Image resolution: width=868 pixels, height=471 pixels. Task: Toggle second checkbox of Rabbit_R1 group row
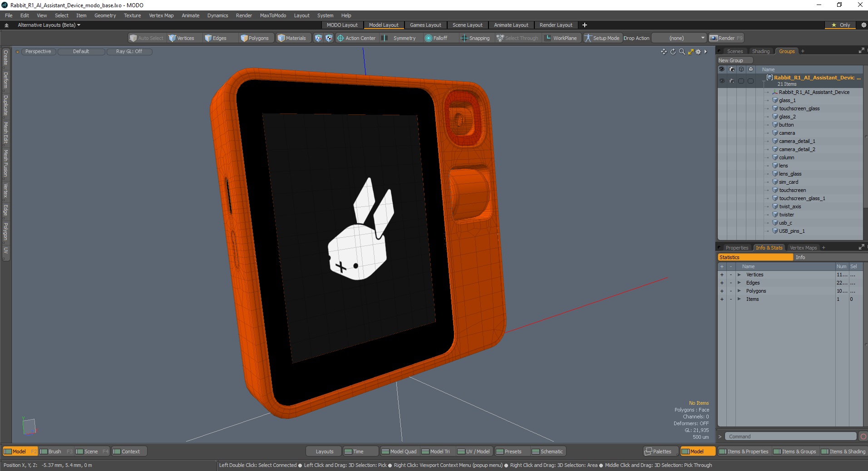click(750, 81)
